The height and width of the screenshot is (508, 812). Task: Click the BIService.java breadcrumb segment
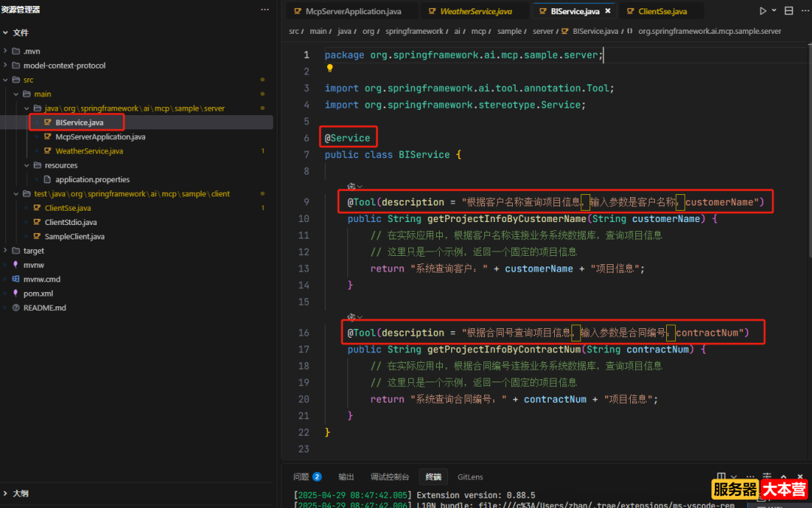pos(595,31)
